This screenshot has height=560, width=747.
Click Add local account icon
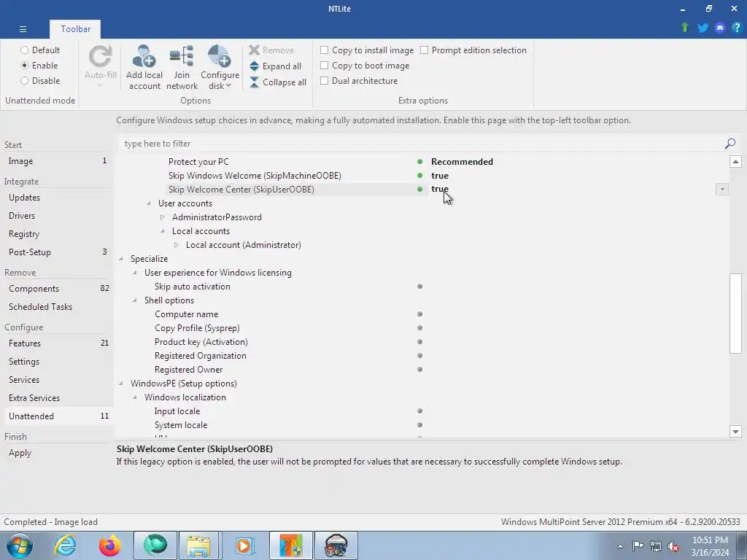pyautogui.click(x=144, y=57)
